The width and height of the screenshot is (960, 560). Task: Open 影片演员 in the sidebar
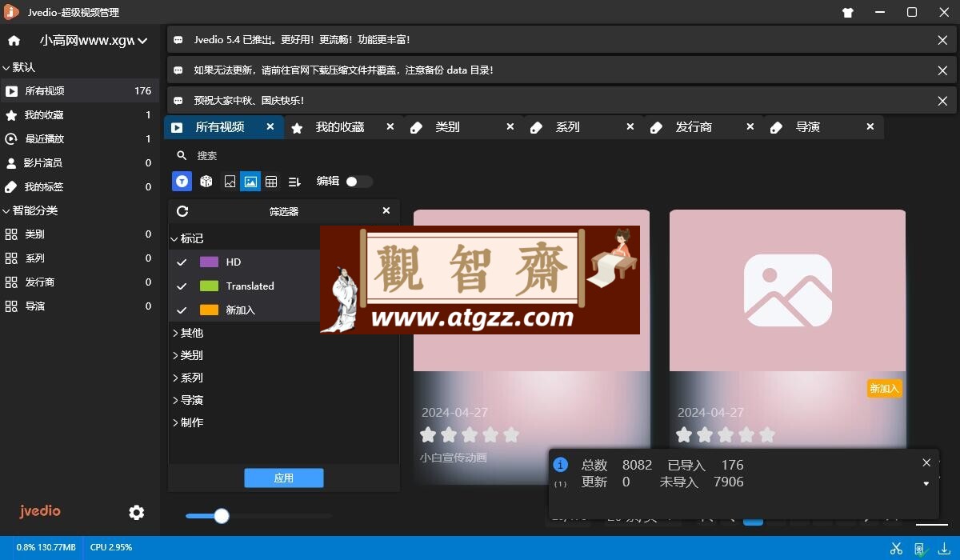pyautogui.click(x=80, y=163)
